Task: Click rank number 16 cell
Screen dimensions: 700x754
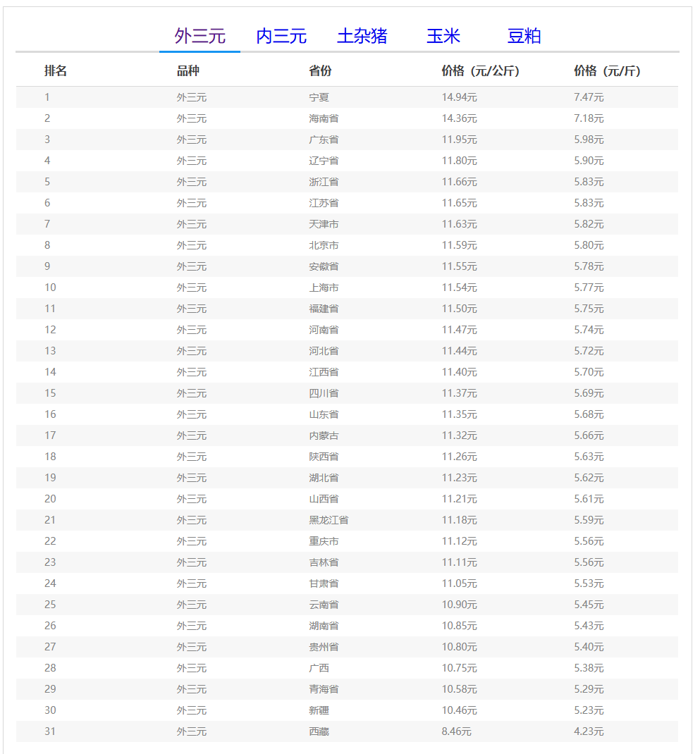Action: pos(50,414)
